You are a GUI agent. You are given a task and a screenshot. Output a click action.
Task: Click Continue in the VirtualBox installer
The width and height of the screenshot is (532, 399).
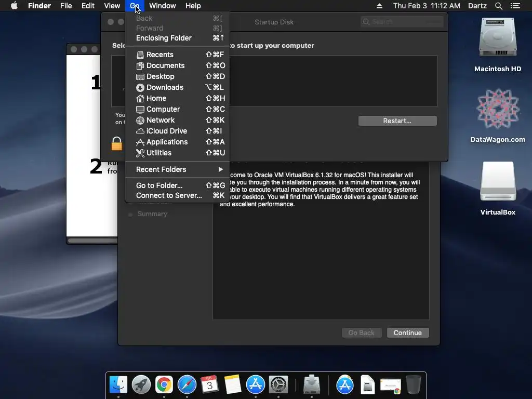tap(408, 333)
